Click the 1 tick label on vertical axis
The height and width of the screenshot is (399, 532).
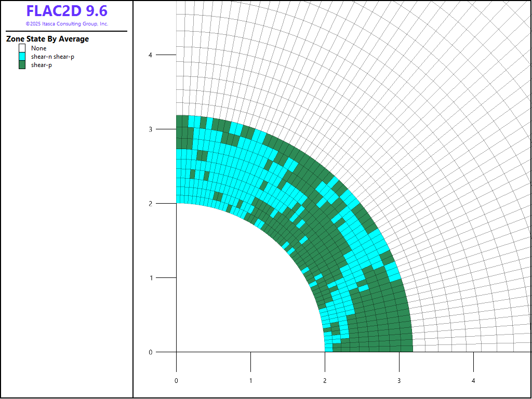(x=150, y=277)
